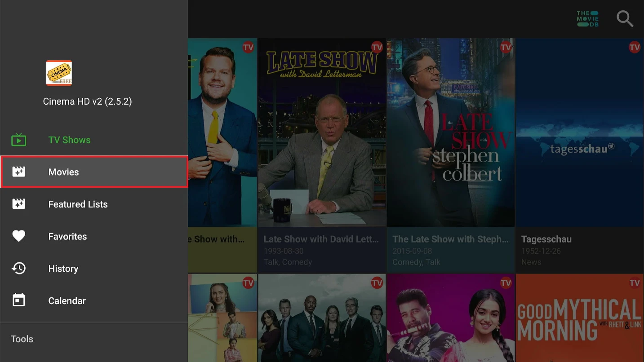
Task: Open the poster with man holding flute
Action: point(451,318)
